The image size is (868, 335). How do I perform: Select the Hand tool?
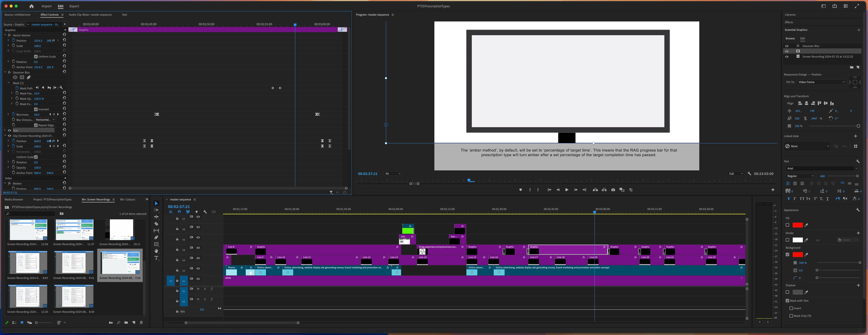point(156,251)
